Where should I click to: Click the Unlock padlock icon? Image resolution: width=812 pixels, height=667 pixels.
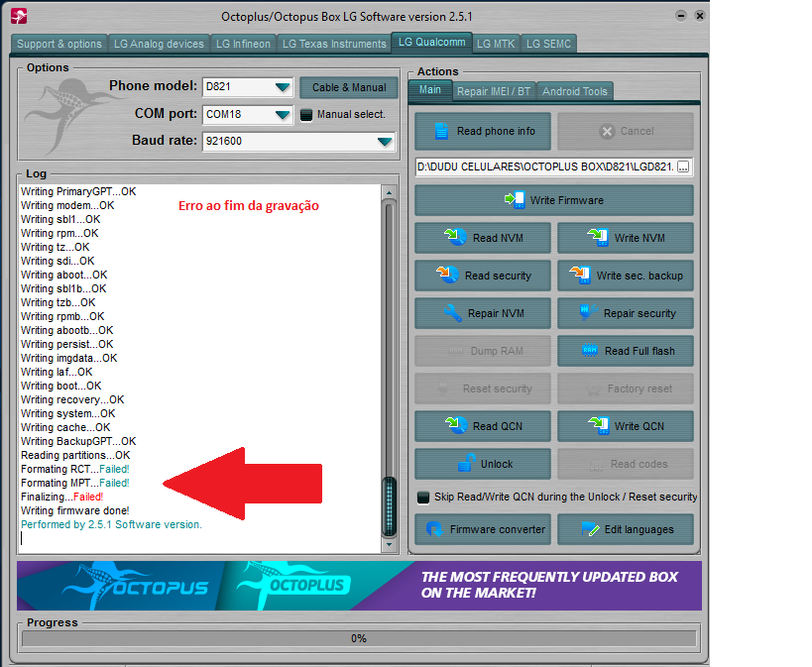click(467, 463)
